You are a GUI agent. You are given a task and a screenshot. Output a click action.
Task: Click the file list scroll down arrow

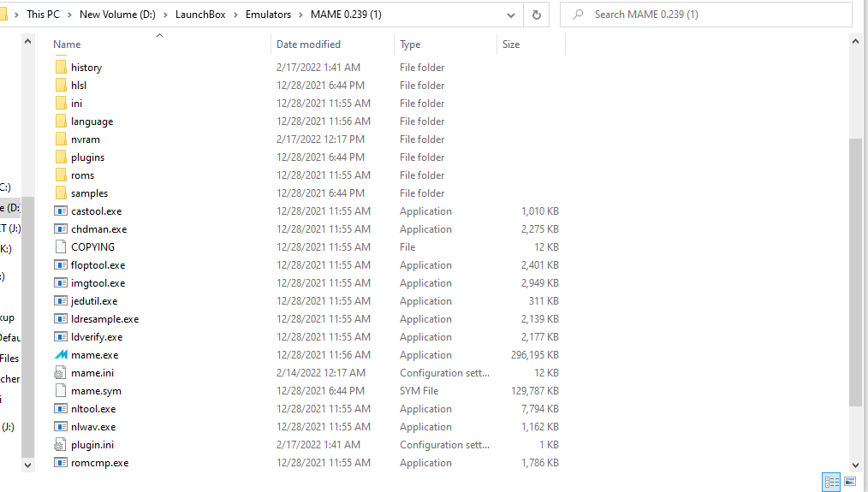click(855, 465)
